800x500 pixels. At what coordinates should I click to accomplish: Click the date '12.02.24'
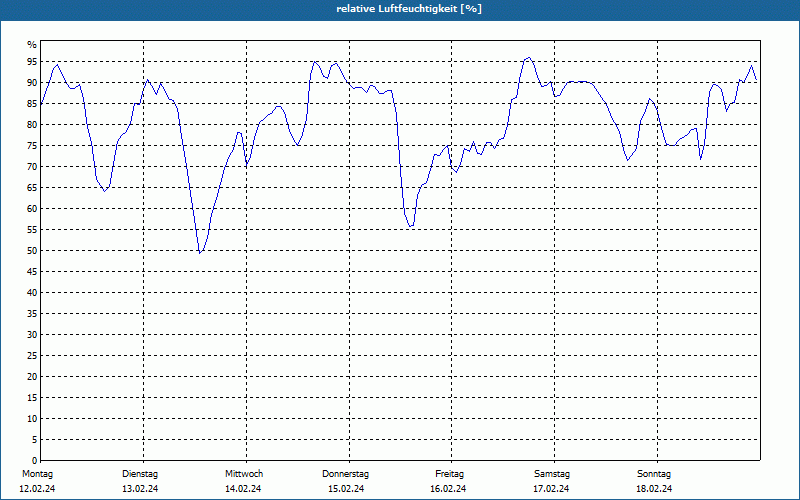[x=37, y=489]
